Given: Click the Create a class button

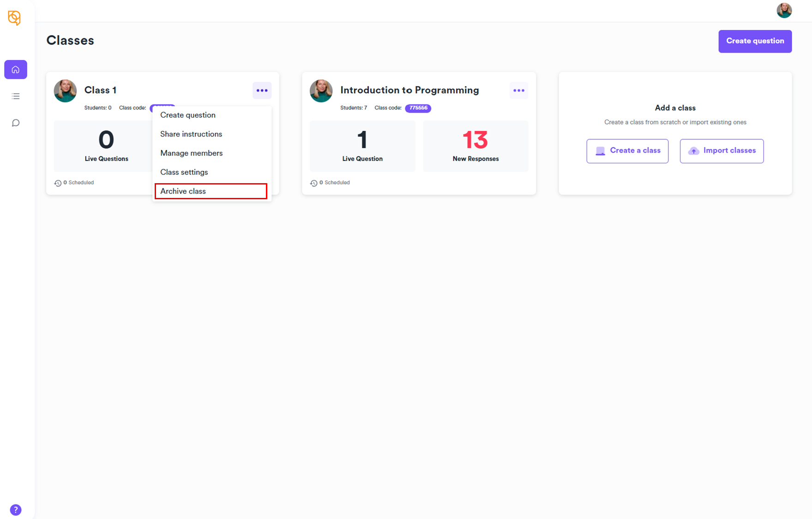Looking at the screenshot, I should point(627,151).
